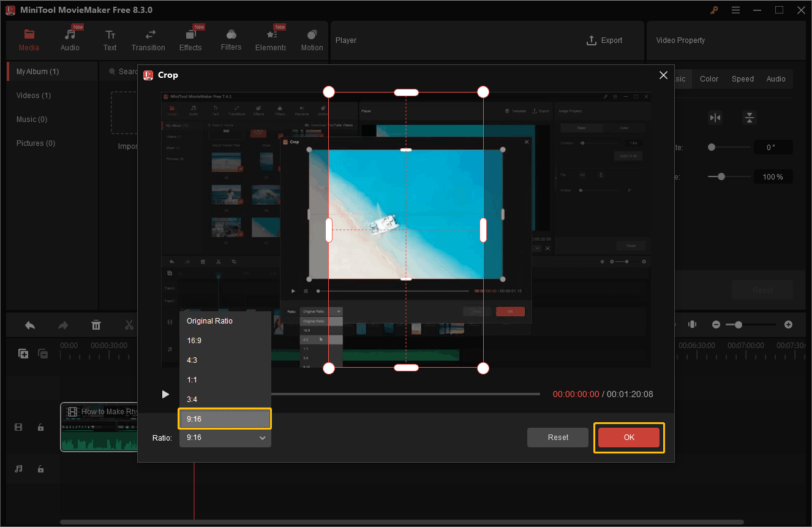Adjust the rotate slider
The width and height of the screenshot is (812, 527).
[729, 147]
